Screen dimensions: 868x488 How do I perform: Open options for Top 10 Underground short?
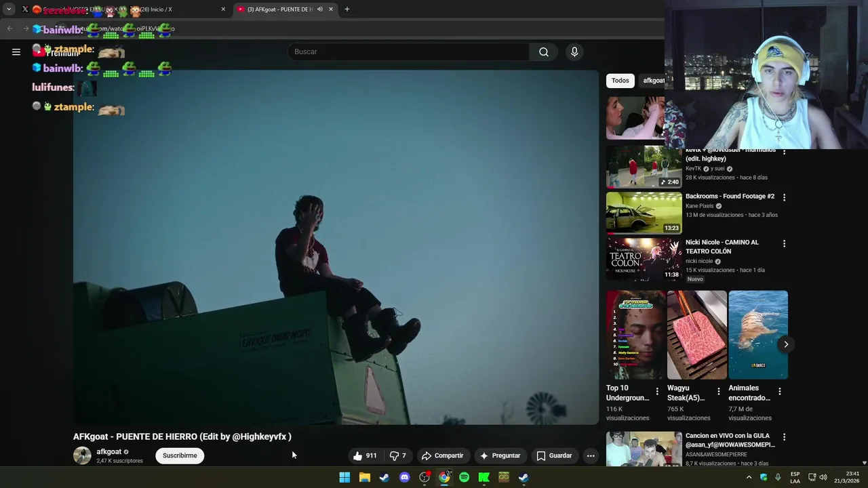click(656, 391)
